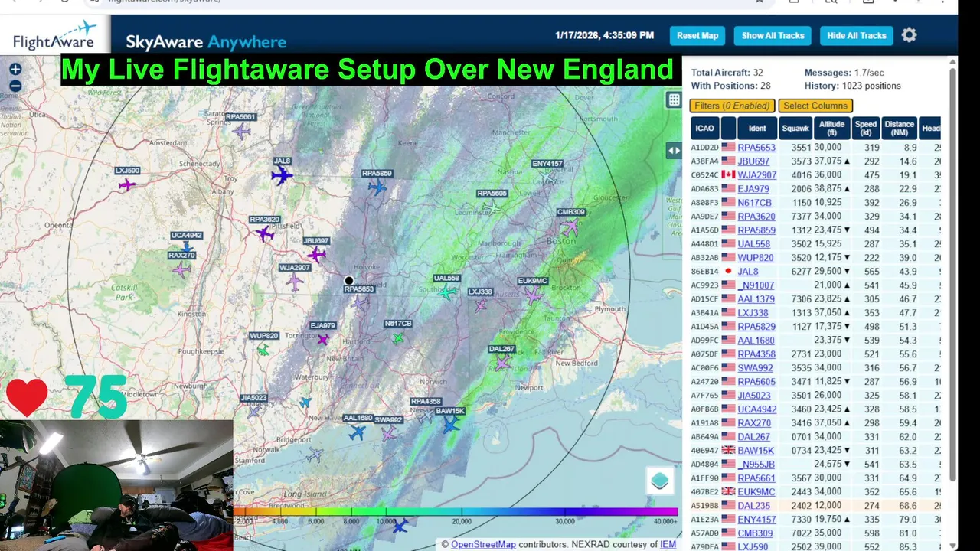Sort table by Ident column

pos(757,129)
